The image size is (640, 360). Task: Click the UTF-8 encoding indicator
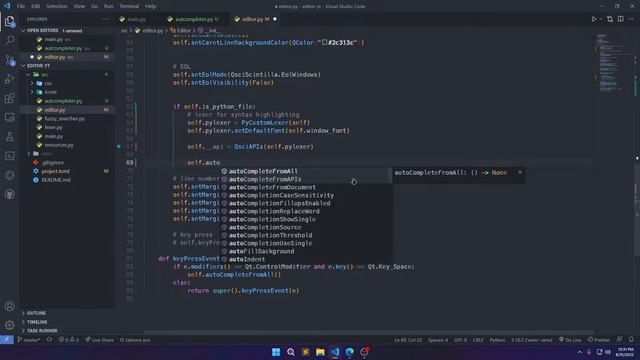tap(460, 340)
